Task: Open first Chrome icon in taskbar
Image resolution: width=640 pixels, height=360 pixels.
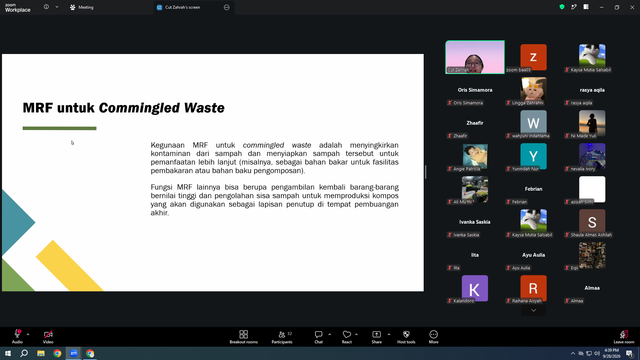Action: (x=57, y=353)
